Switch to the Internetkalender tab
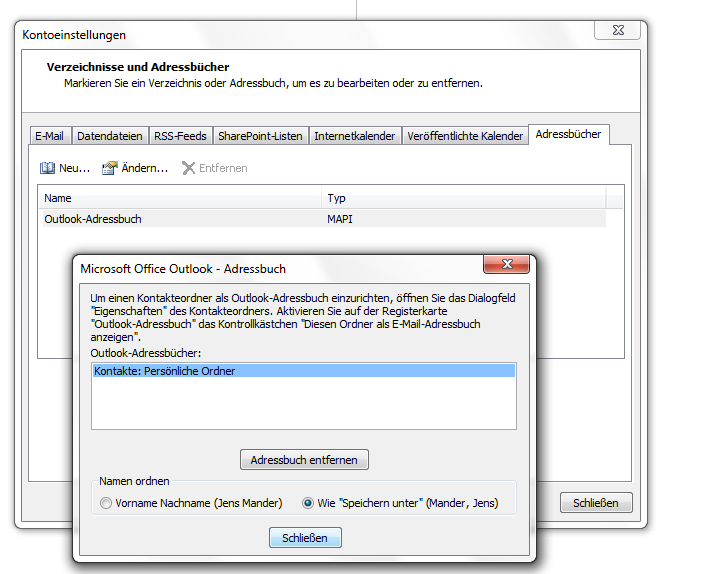 [355, 136]
